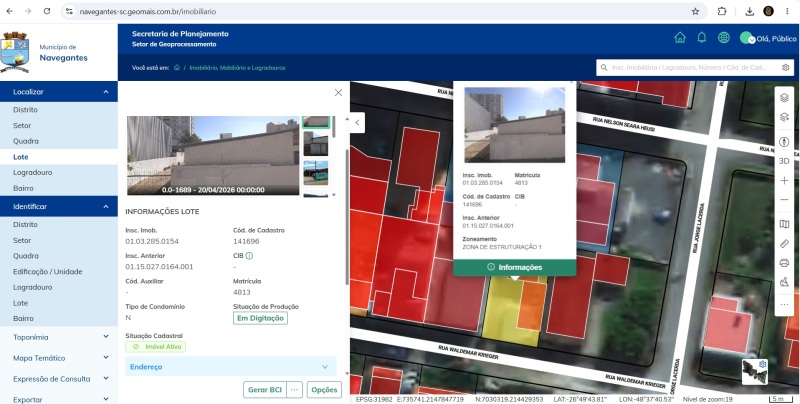Click the Imóvel Ativo status badge
The width and height of the screenshot is (800, 404).
click(x=156, y=347)
